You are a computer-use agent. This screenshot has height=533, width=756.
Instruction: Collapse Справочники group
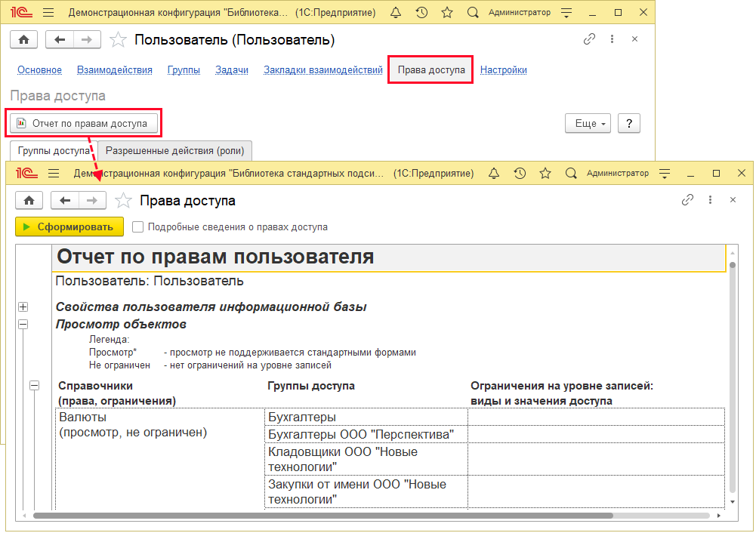click(34, 386)
